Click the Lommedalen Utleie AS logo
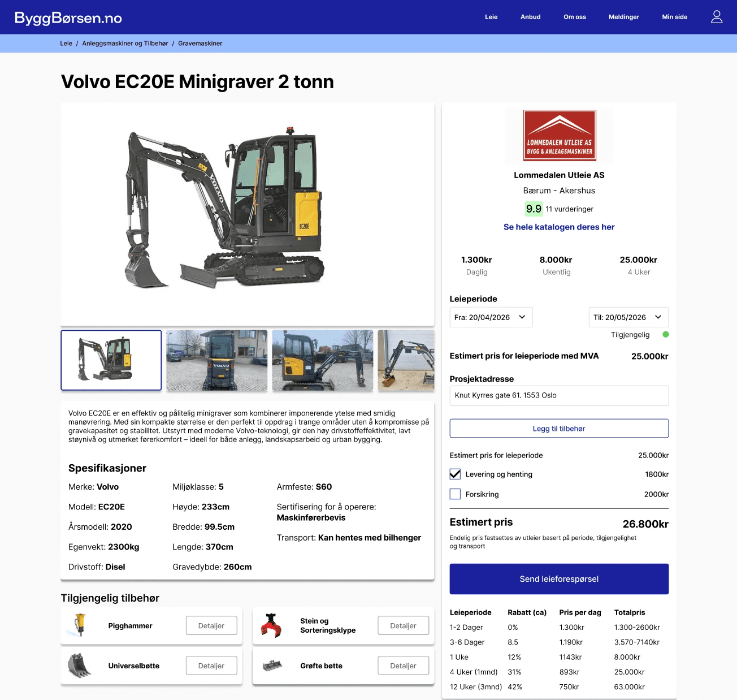737x700 pixels. [560, 136]
